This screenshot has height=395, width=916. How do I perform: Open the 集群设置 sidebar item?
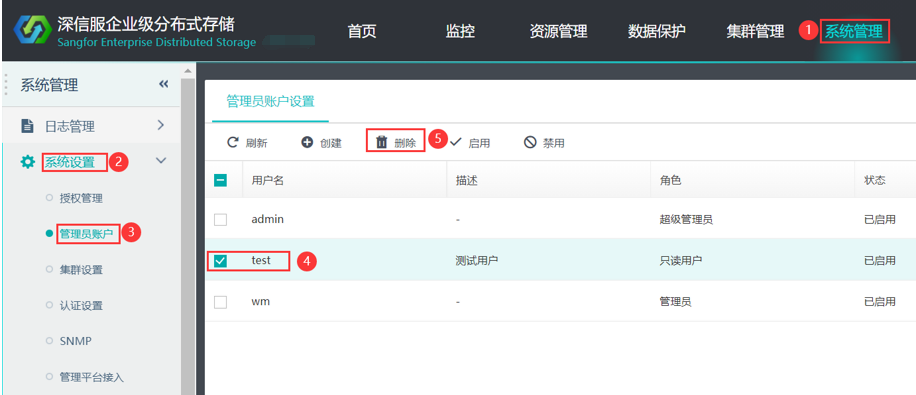pyautogui.click(x=81, y=270)
